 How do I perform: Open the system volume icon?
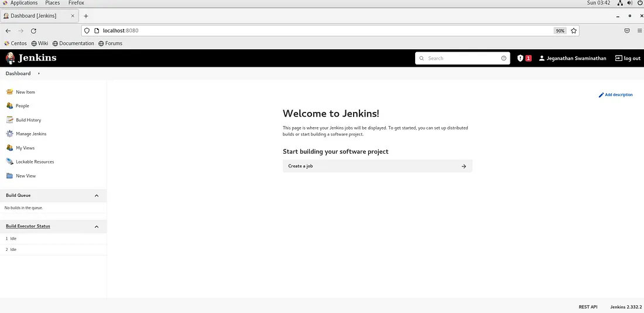tap(629, 3)
